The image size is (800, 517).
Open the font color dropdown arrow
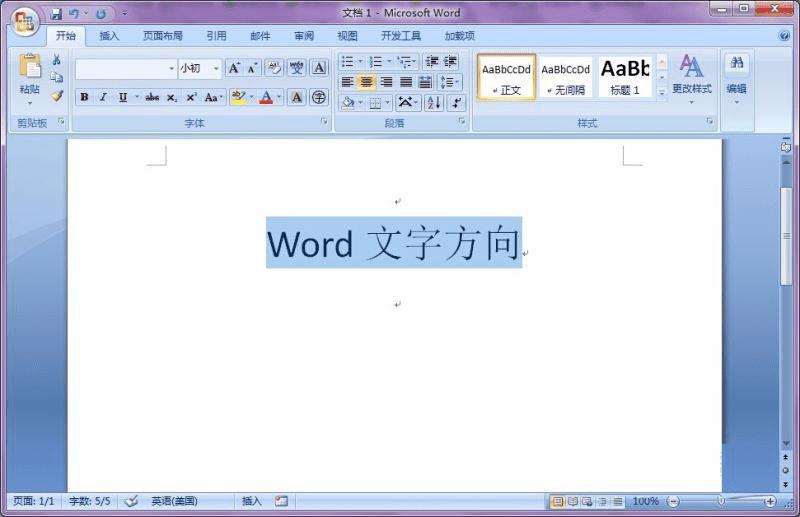pos(279,97)
